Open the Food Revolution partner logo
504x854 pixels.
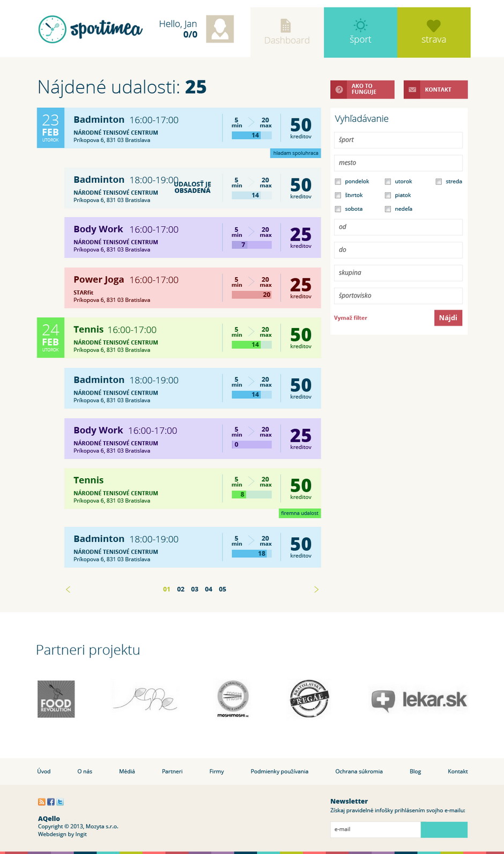click(x=56, y=699)
